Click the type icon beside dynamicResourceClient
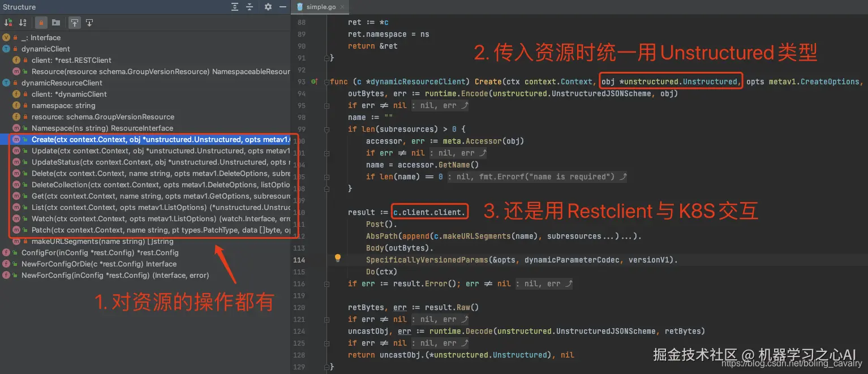This screenshot has height=374, width=868. point(6,83)
